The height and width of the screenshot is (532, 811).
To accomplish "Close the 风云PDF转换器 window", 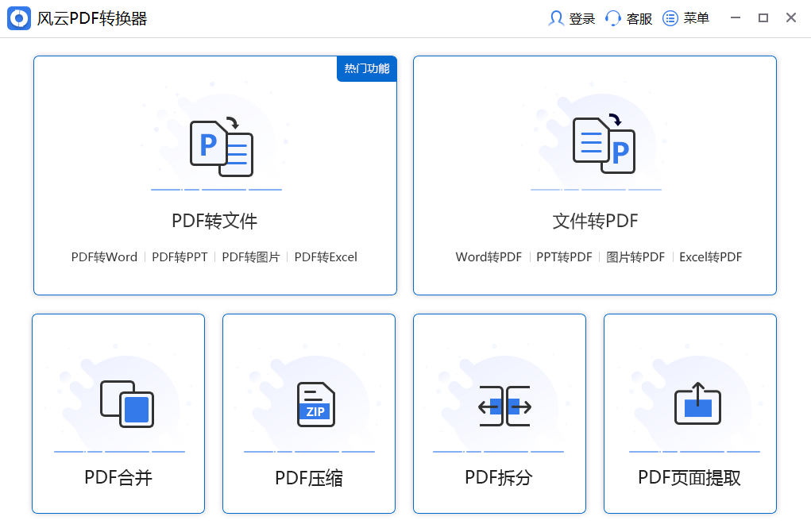I will (x=791, y=18).
